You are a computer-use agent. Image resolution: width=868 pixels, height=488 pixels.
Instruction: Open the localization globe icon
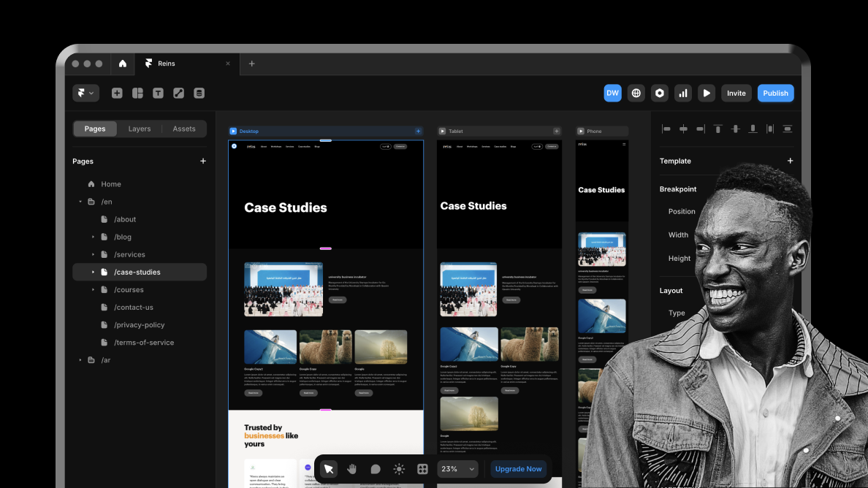click(x=636, y=94)
